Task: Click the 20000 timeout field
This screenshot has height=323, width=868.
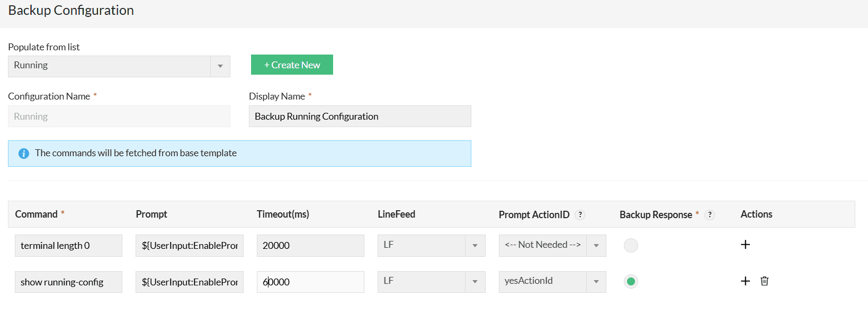Action: click(x=310, y=246)
